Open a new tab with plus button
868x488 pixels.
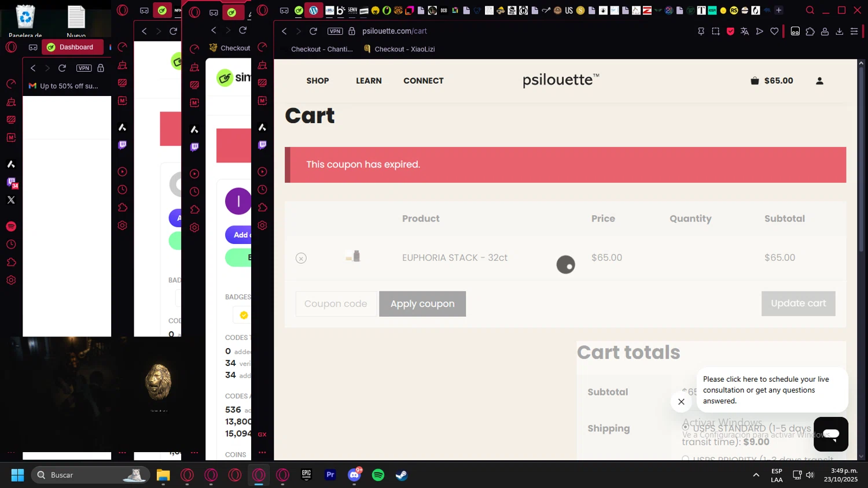coord(778,10)
